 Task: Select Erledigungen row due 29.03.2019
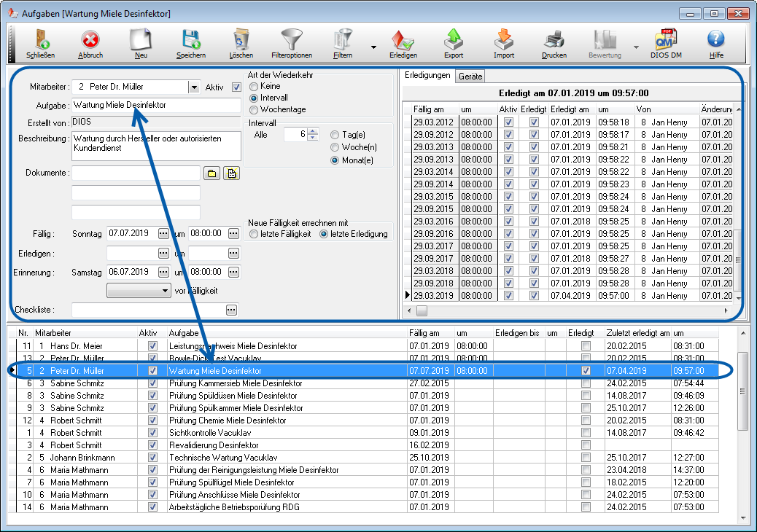(572, 296)
